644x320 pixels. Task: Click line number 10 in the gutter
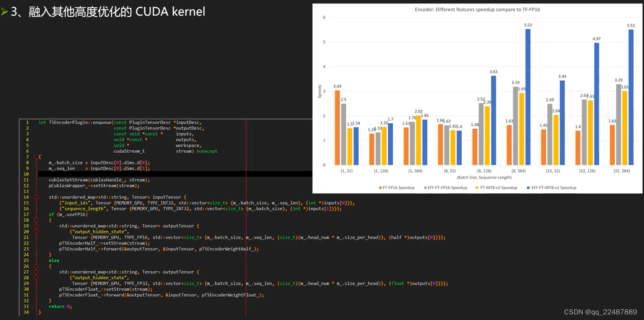[x=26, y=174]
